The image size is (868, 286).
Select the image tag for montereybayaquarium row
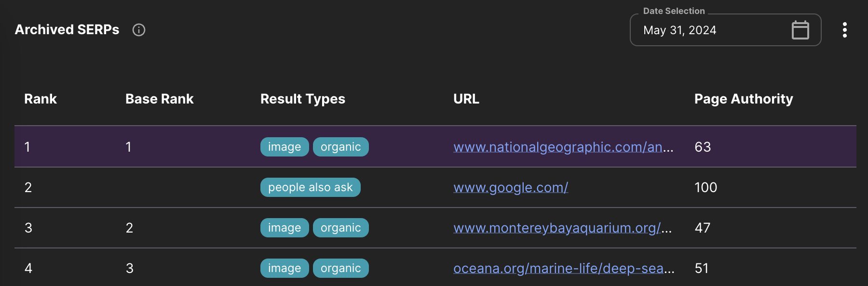click(284, 228)
